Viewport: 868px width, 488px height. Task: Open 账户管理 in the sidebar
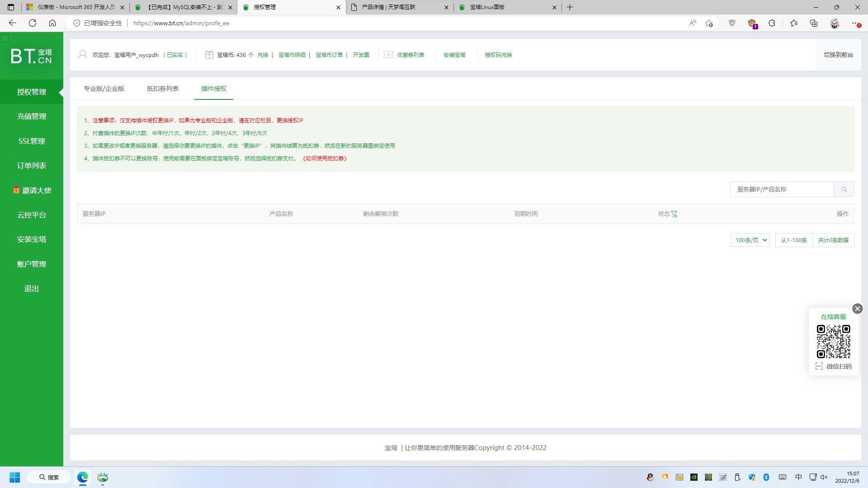pos(32,264)
